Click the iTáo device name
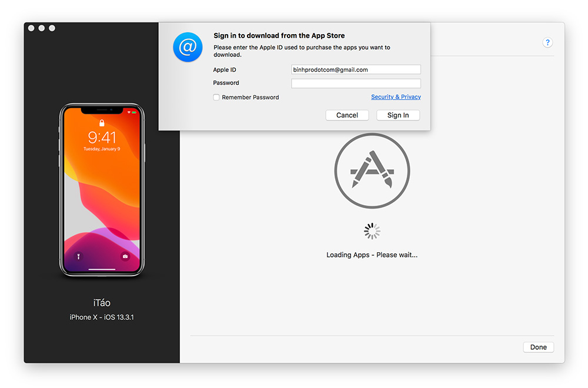This screenshot has width=588, height=388. tap(102, 303)
